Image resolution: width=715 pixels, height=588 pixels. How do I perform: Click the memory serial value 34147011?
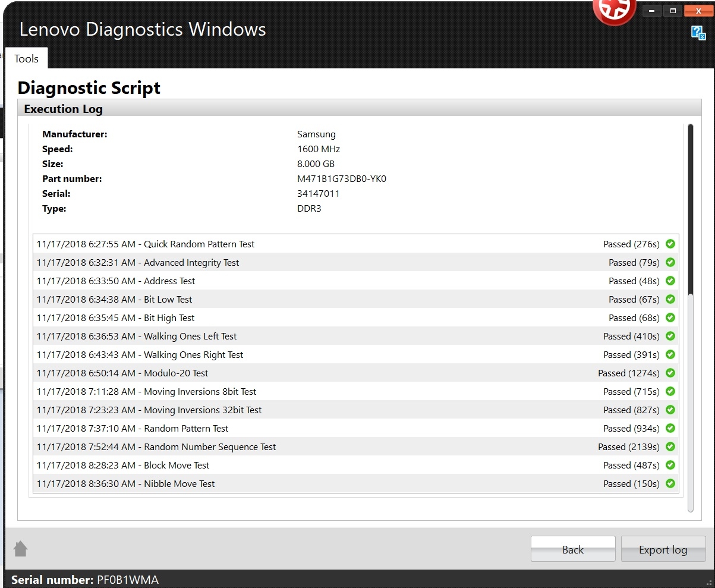point(319,194)
